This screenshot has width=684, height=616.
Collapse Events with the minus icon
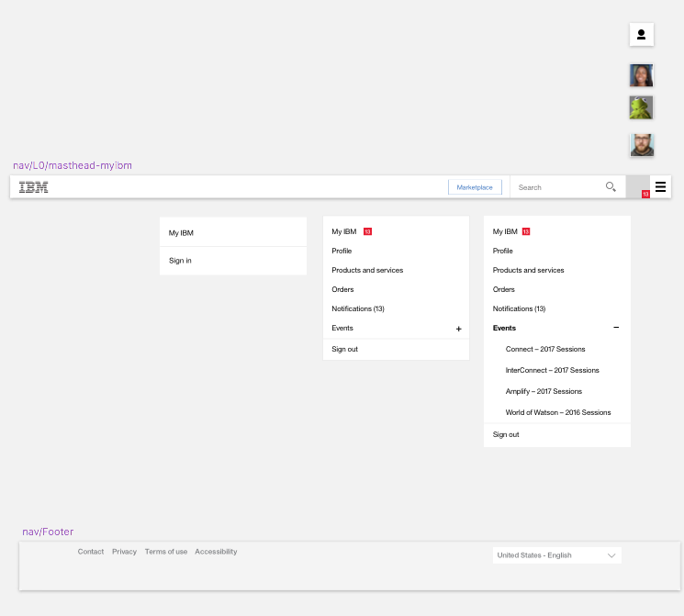tap(616, 327)
